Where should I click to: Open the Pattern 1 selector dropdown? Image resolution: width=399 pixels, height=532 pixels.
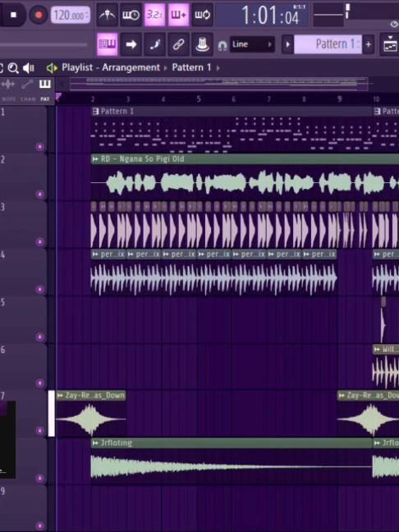328,44
